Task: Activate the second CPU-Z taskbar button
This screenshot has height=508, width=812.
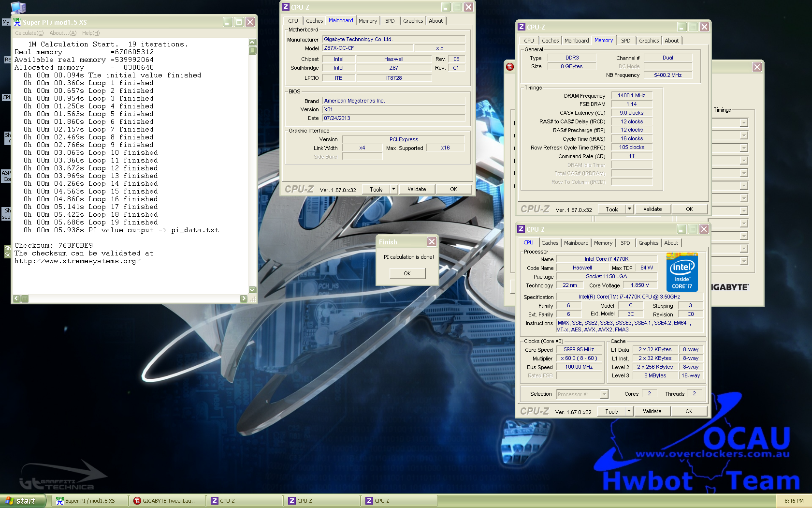Action: pos(321,501)
